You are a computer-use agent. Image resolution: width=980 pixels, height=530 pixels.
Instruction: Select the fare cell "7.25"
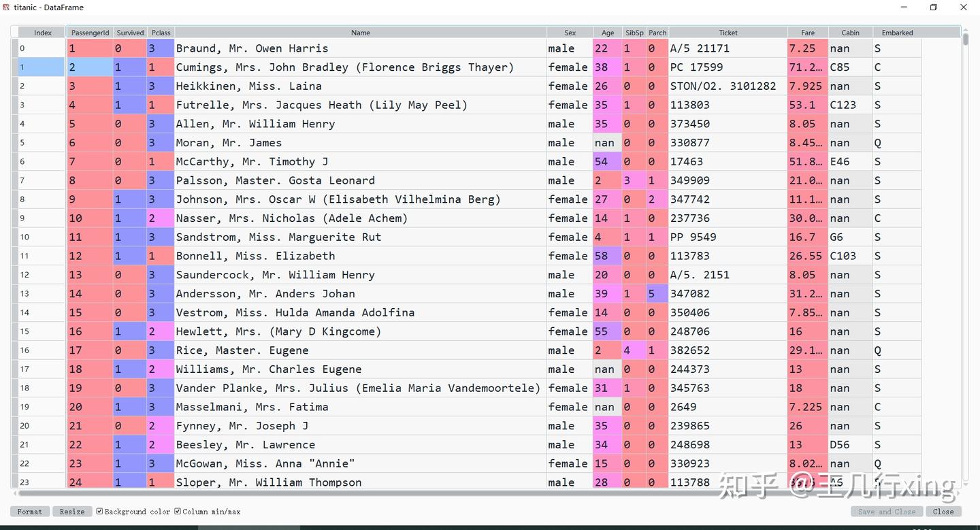coord(808,48)
